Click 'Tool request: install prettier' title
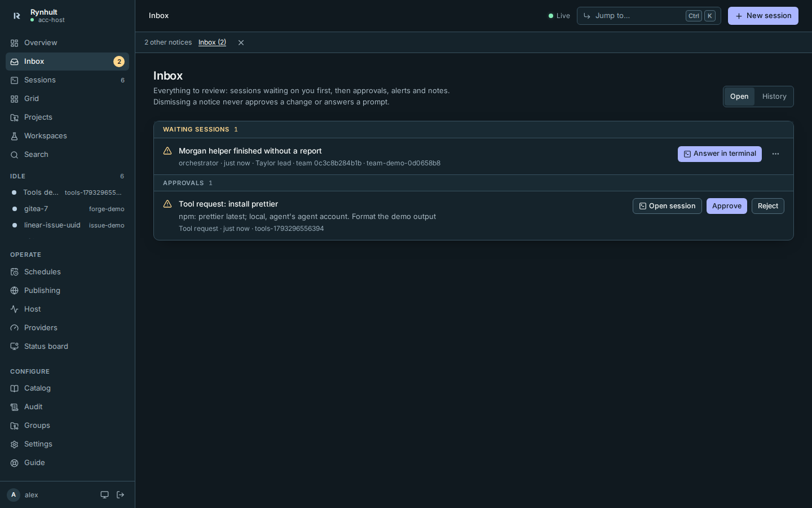 [x=228, y=204]
